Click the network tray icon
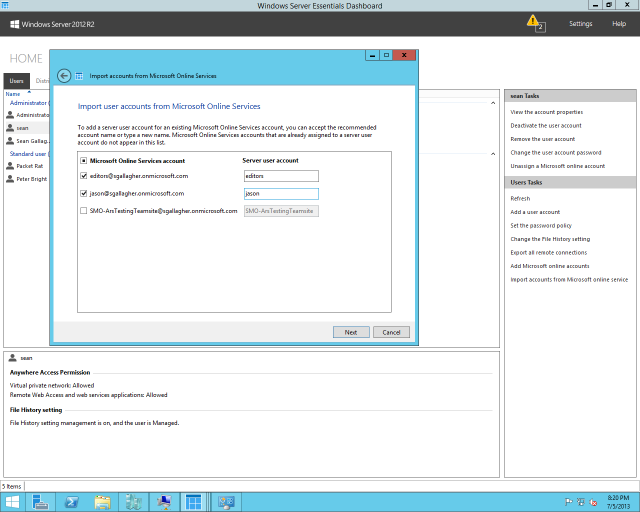 tap(580, 502)
